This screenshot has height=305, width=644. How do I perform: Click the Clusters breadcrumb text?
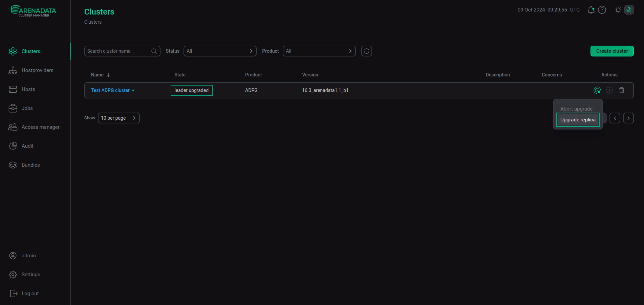point(93,22)
